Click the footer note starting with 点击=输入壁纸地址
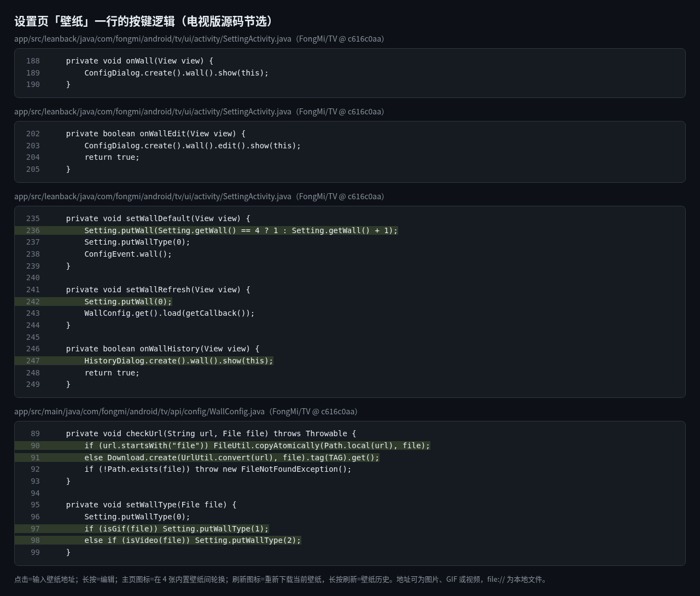Image resolution: width=700 pixels, height=596 pixels. (x=281, y=580)
